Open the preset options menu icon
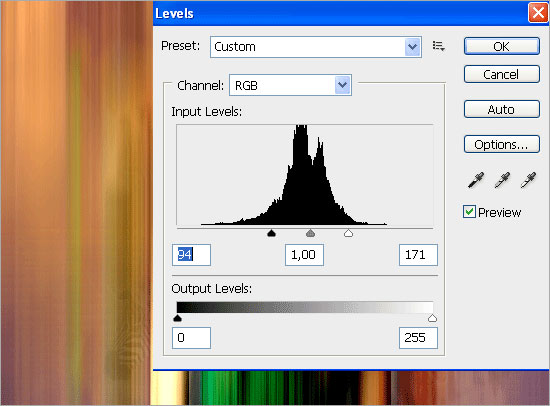This screenshot has width=550, height=406. tap(438, 46)
